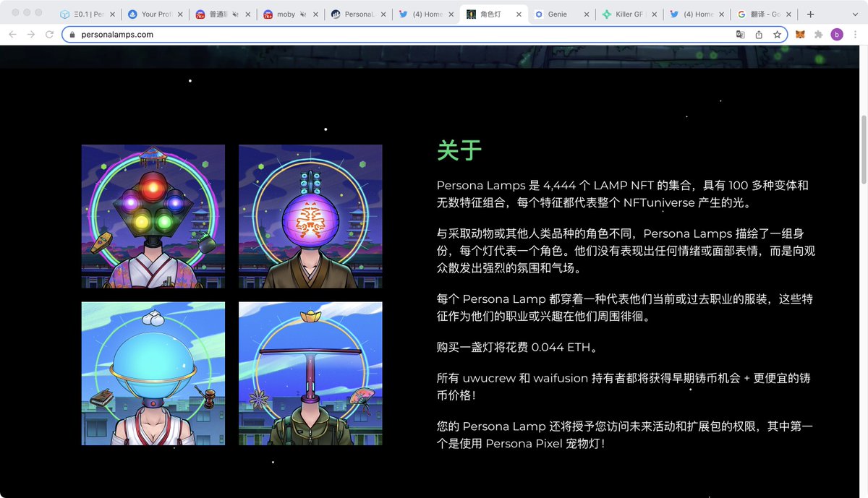Screen dimensions: 868x498
Task: Open the MetaMask fox extension
Action: 800,34
